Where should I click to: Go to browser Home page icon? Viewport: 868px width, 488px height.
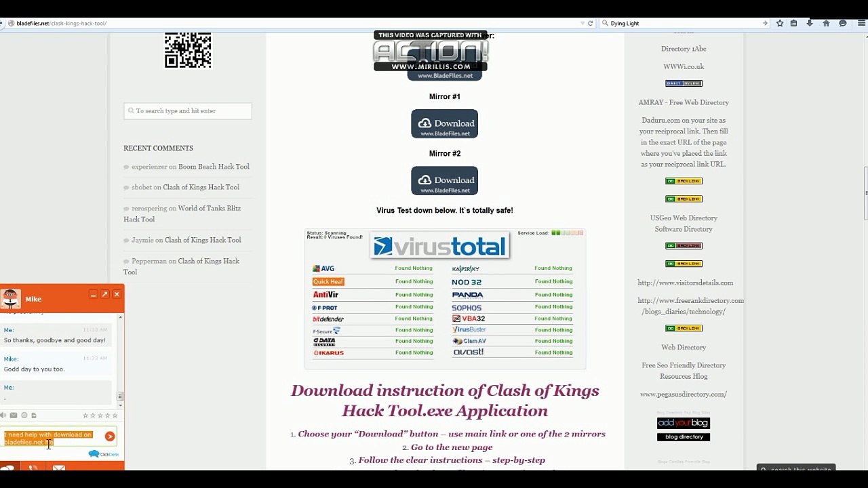[826, 23]
